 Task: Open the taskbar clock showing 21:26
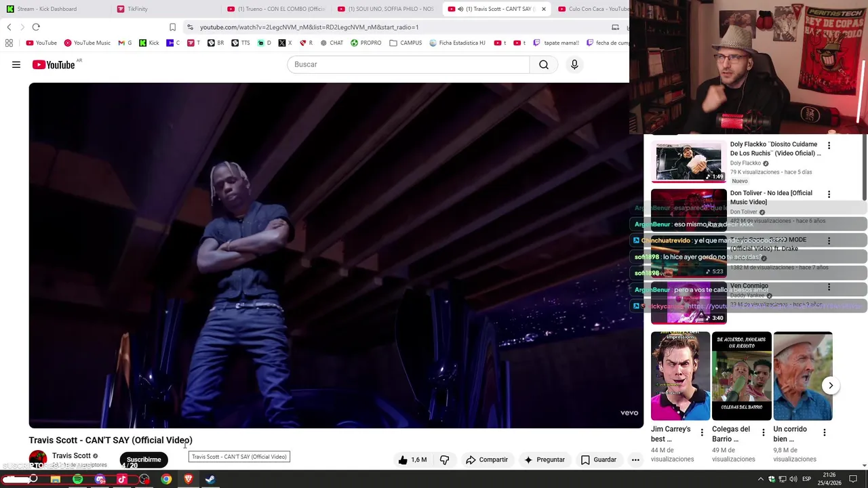pyautogui.click(x=831, y=479)
